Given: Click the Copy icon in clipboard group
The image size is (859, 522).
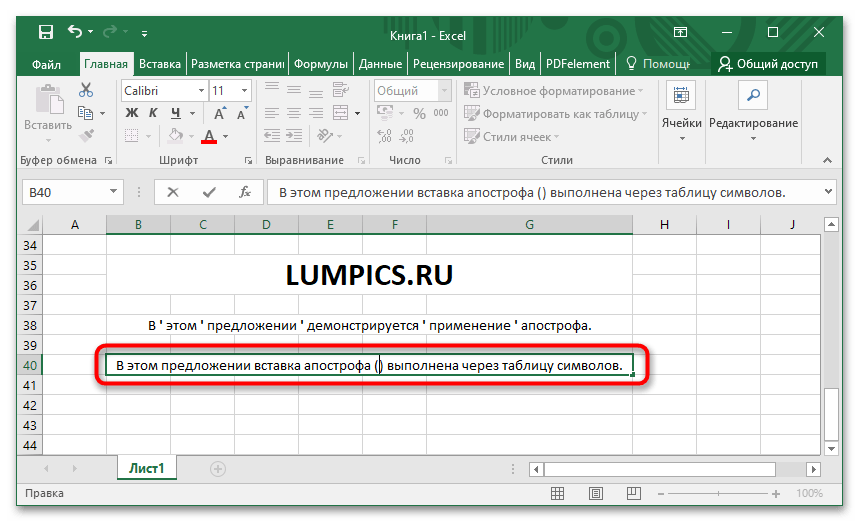Looking at the screenshot, I should (x=87, y=113).
